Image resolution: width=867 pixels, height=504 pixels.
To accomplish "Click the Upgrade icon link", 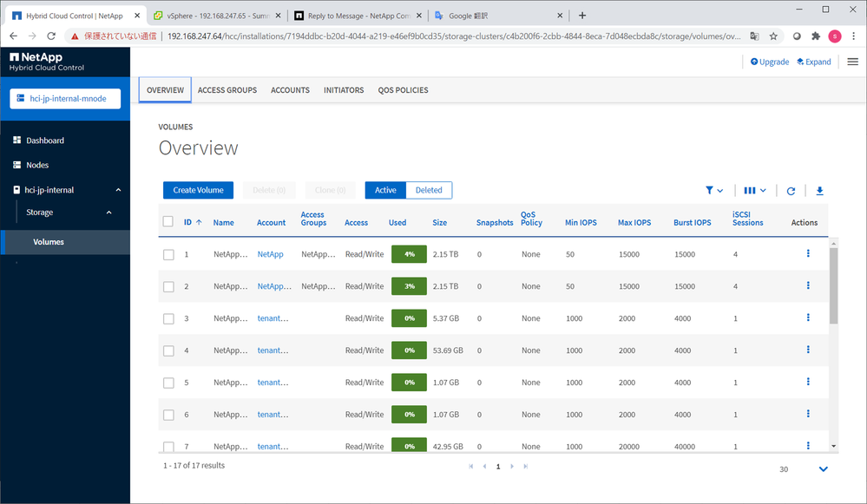I will point(770,62).
